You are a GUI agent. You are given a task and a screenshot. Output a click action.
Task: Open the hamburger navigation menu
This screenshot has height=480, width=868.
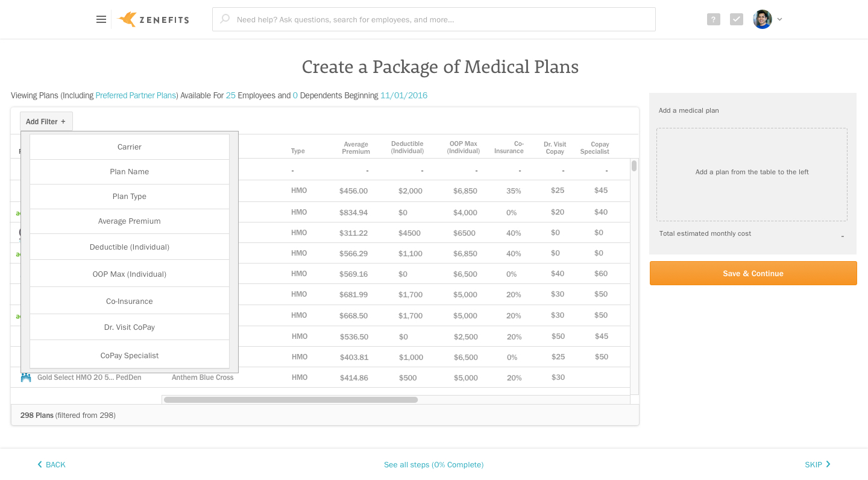[x=101, y=19]
